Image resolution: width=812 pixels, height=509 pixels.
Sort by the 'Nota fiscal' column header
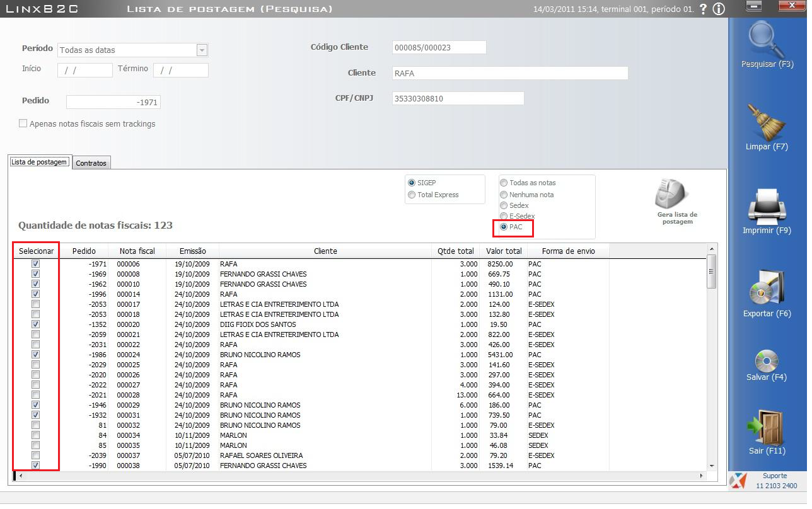137,251
